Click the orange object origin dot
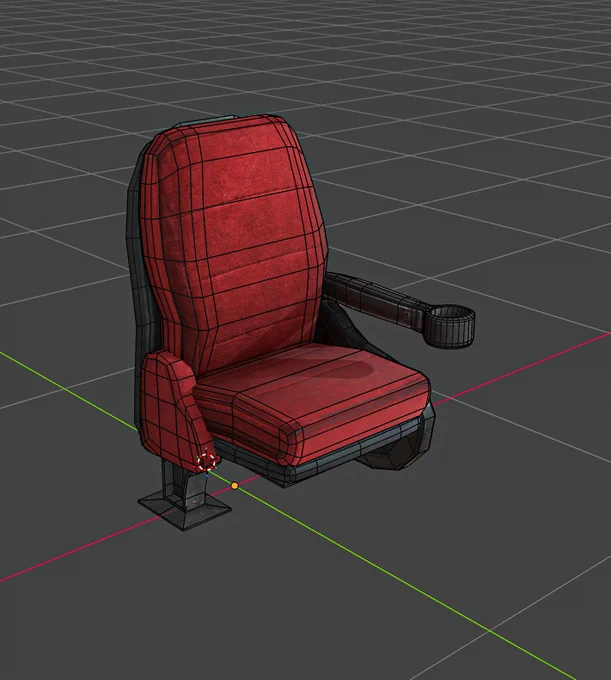611x680 pixels. (235, 486)
